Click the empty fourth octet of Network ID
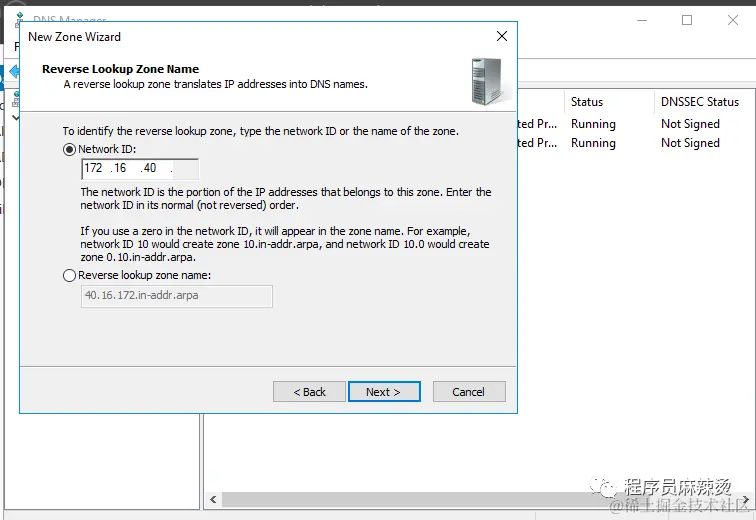The image size is (756, 520). [184, 169]
